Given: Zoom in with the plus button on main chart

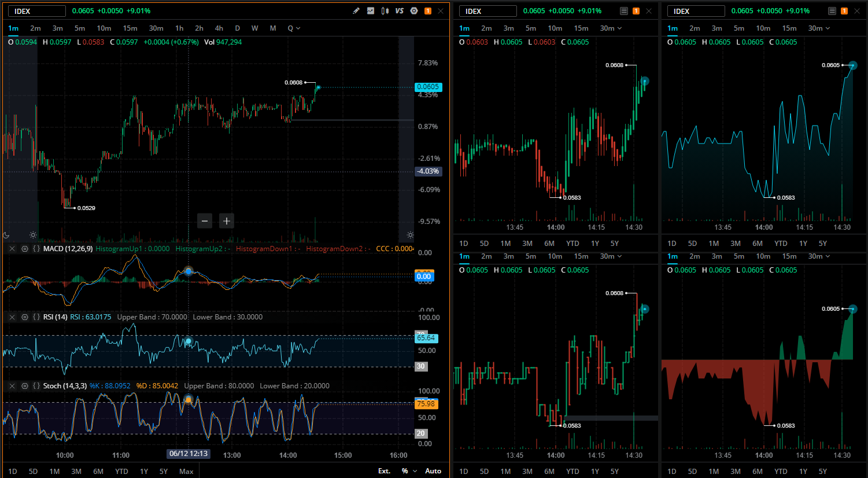Looking at the screenshot, I should point(227,221).
